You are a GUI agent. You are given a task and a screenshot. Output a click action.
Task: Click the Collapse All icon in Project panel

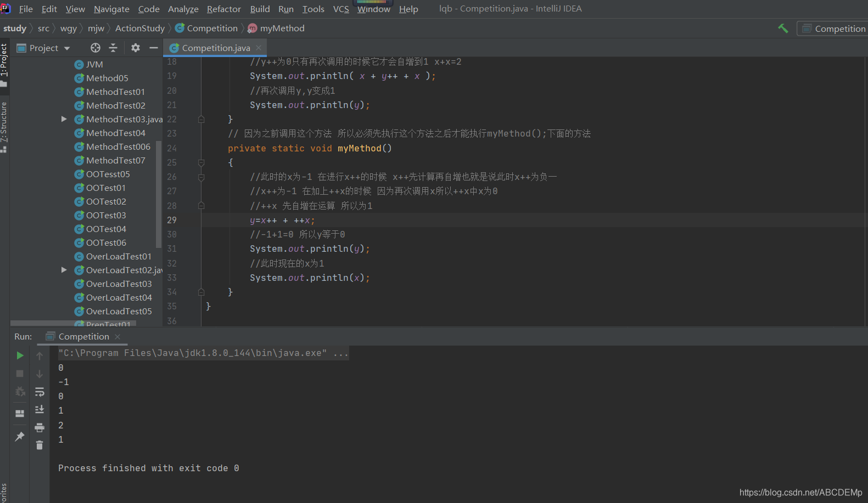pos(113,48)
